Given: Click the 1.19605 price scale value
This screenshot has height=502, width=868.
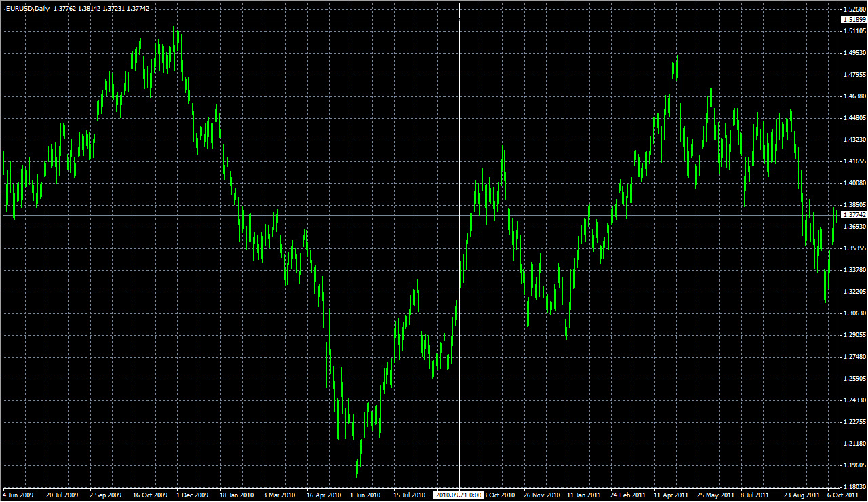Looking at the screenshot, I should point(855,465).
